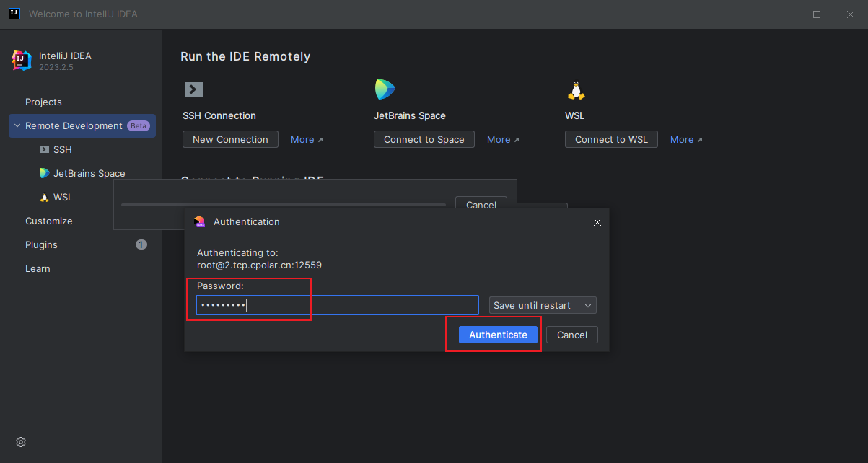Close the Authentication dialog with X
868x463 pixels.
597,222
